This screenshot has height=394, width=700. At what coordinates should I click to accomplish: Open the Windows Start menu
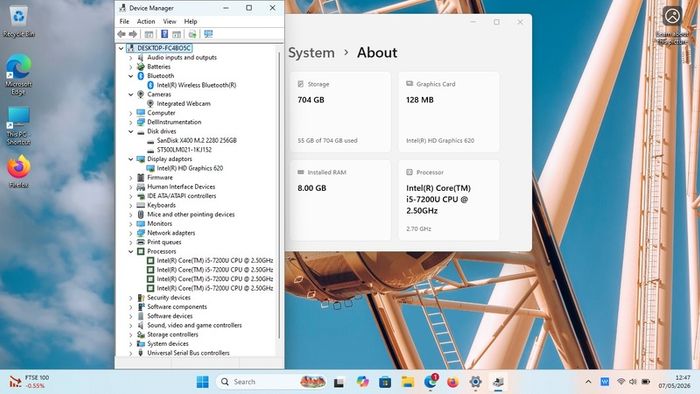[x=202, y=382]
